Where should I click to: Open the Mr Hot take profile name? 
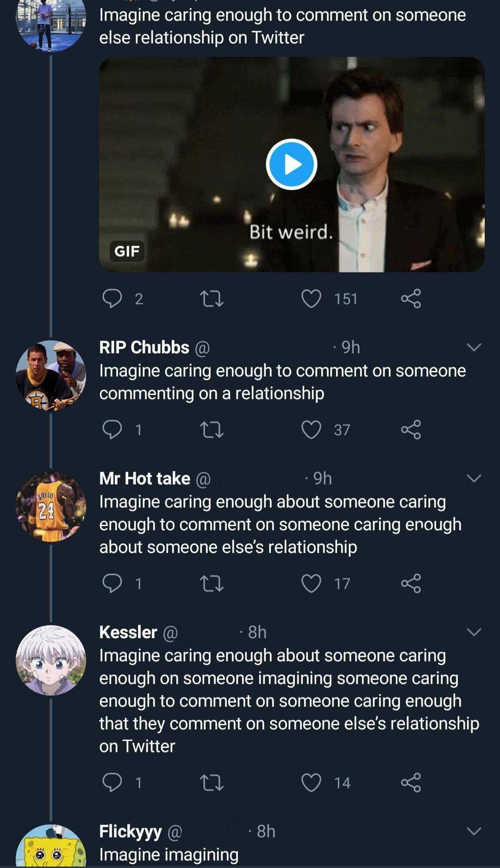point(144,478)
